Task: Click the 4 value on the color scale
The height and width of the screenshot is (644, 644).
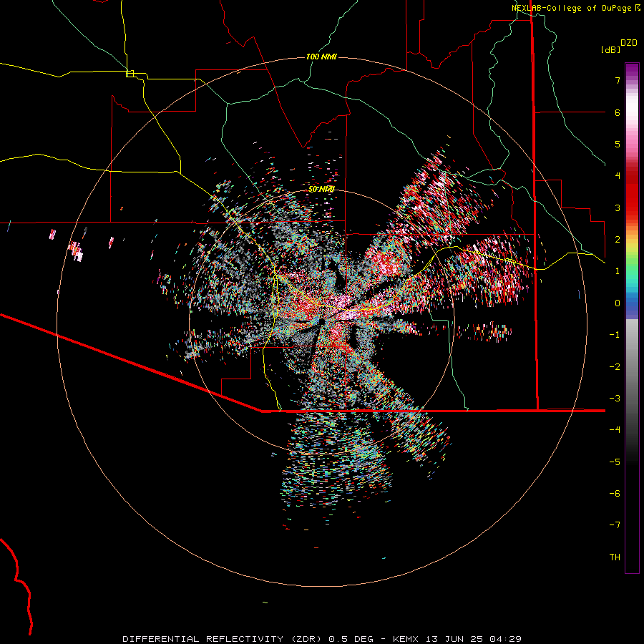Action: [618, 176]
